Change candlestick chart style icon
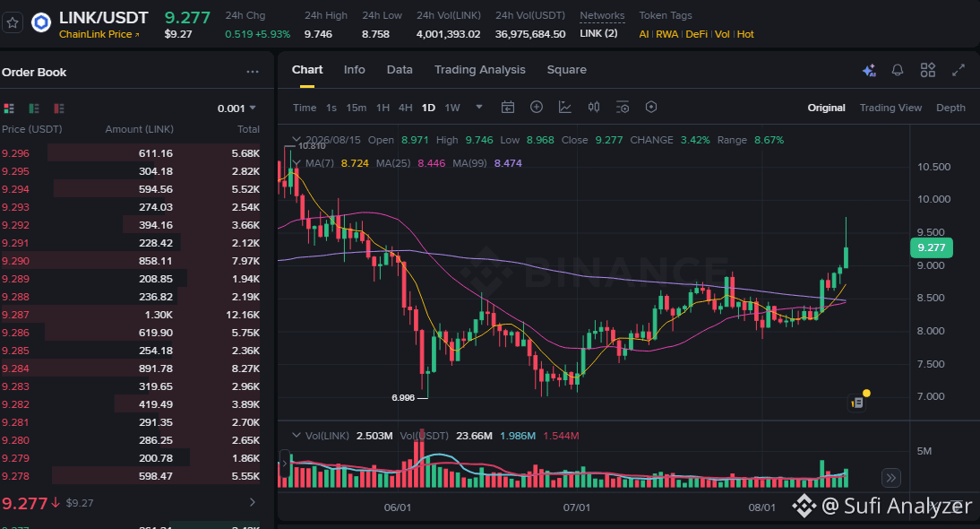The image size is (980, 529). pos(594,107)
